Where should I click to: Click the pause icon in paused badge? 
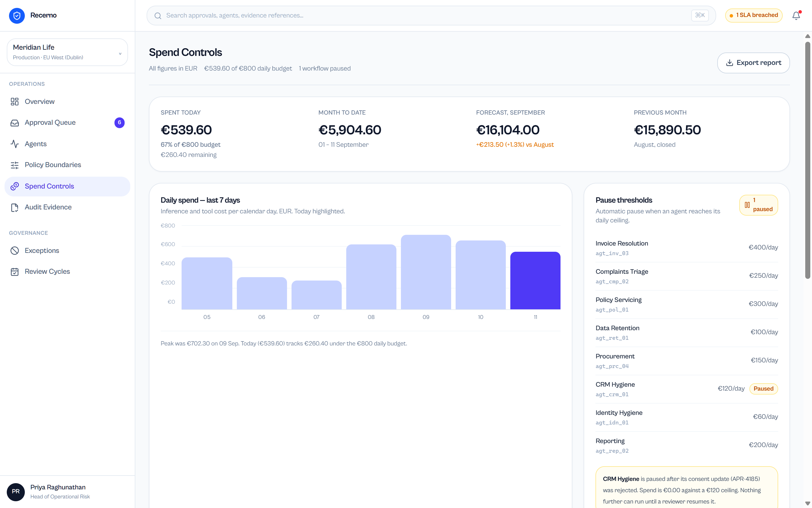pyautogui.click(x=747, y=205)
